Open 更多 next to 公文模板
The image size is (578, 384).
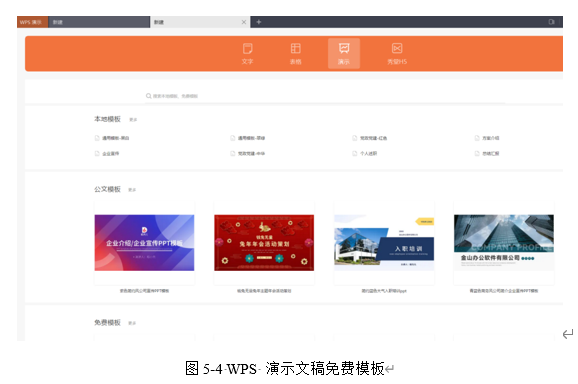pyautogui.click(x=132, y=190)
